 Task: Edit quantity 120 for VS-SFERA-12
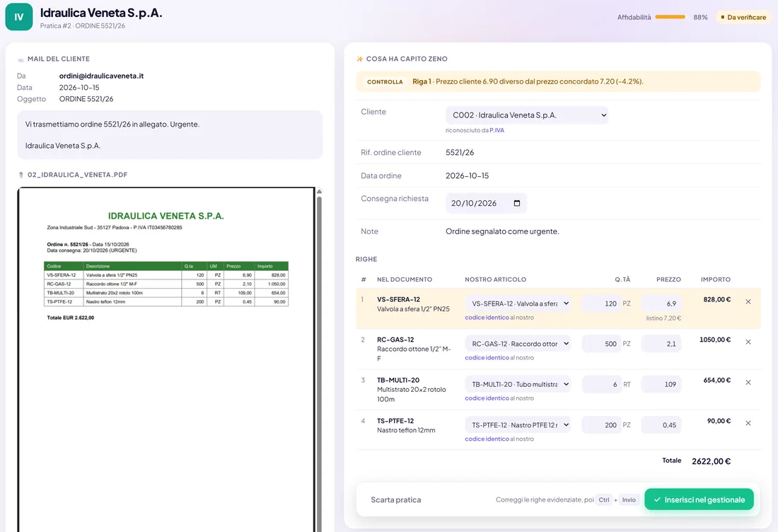pos(601,303)
